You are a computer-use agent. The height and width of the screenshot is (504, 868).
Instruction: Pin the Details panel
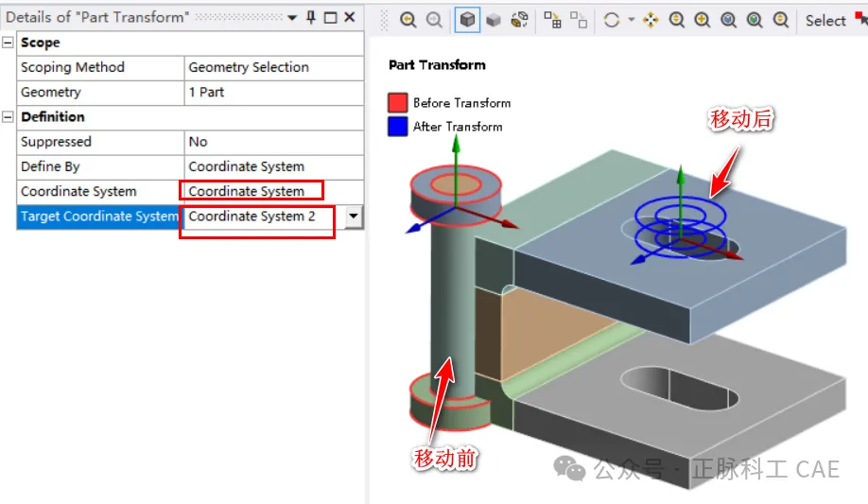[x=311, y=17]
